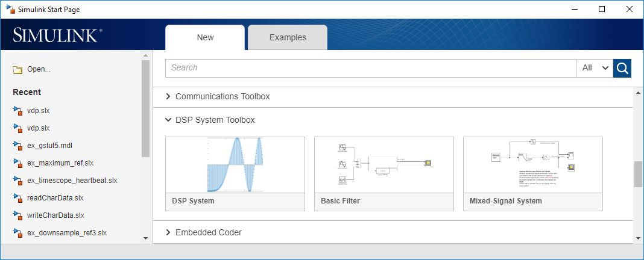Click the ex_maximum_ref.slx model icon
The height and width of the screenshot is (260, 644).
coord(17,163)
